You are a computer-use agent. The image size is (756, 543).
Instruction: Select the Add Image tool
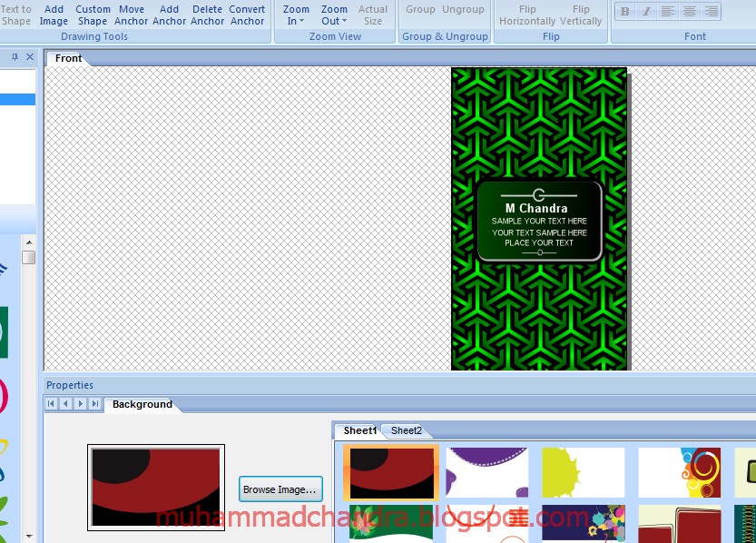tap(54, 15)
